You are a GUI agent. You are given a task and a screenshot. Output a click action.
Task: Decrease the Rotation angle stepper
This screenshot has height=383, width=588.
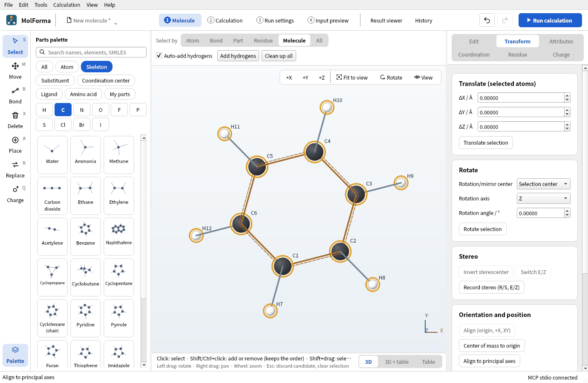point(567,216)
